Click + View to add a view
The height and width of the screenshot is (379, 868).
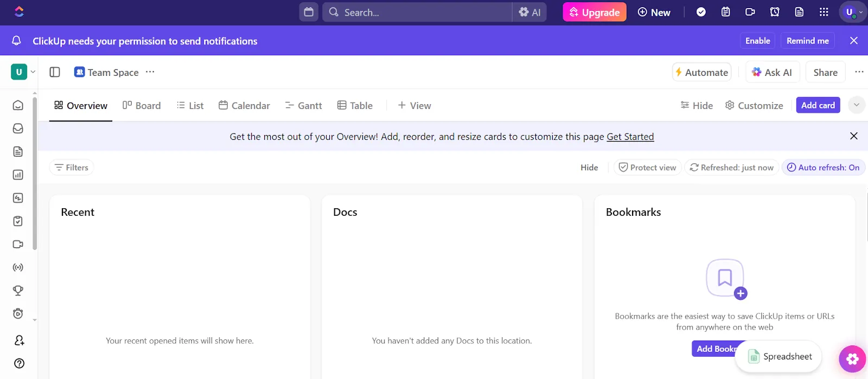tap(414, 105)
